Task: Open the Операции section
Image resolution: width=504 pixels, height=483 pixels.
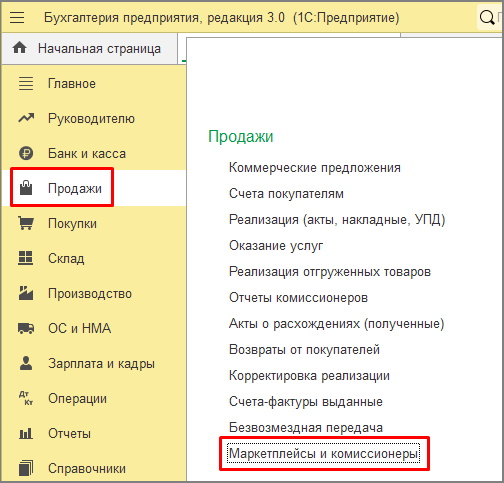Action: click(77, 398)
